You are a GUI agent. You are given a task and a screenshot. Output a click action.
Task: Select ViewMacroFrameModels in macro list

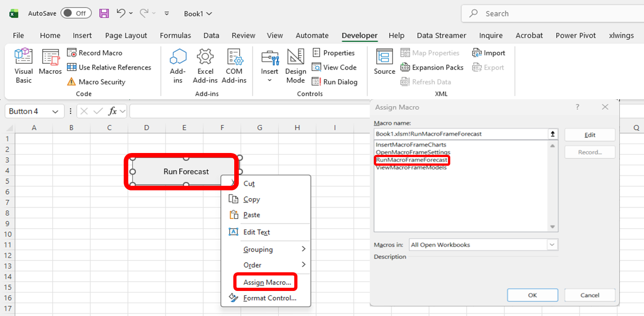point(411,167)
